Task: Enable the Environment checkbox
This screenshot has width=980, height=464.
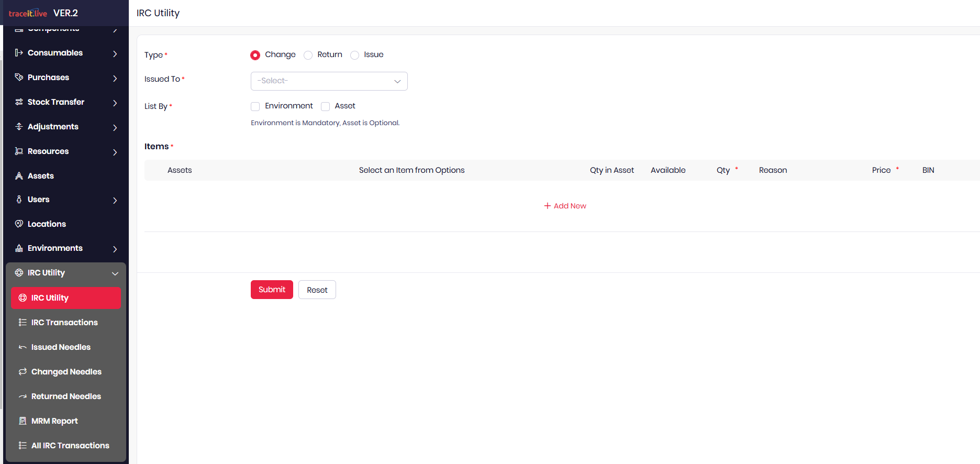Action: pyautogui.click(x=255, y=106)
